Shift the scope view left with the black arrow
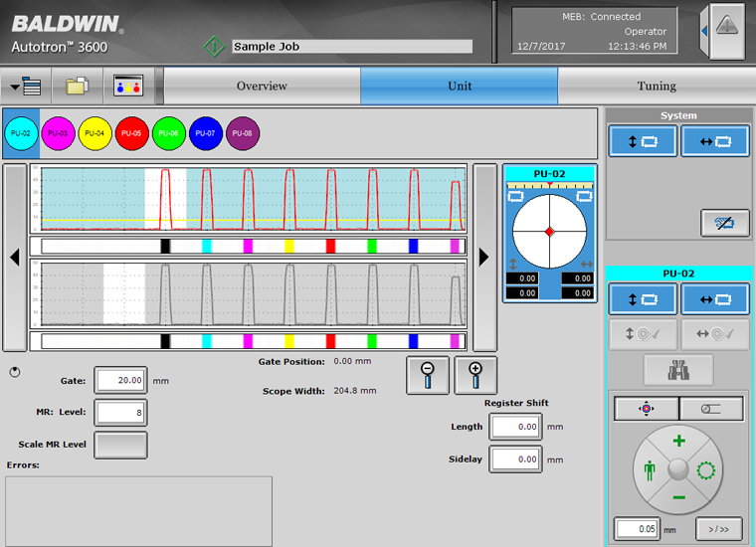 15,258
